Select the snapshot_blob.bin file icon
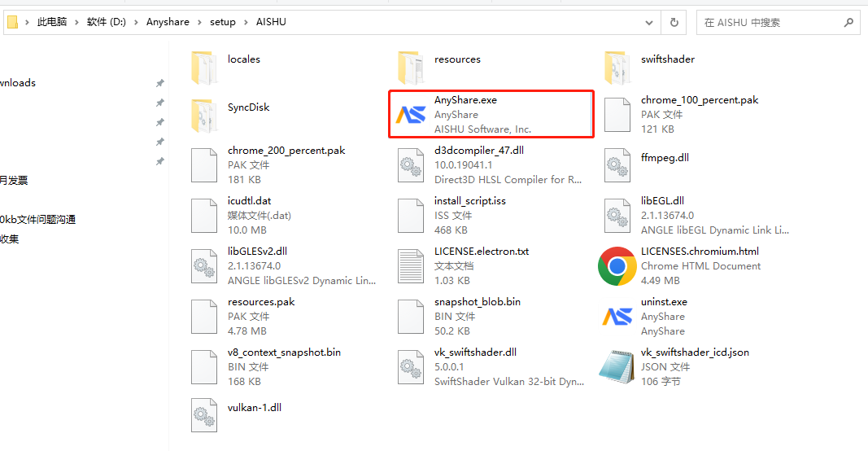The image size is (868, 451). (411, 317)
